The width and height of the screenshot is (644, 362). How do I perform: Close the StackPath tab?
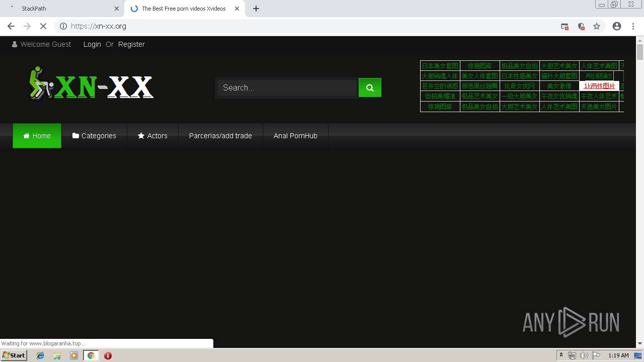[117, 9]
